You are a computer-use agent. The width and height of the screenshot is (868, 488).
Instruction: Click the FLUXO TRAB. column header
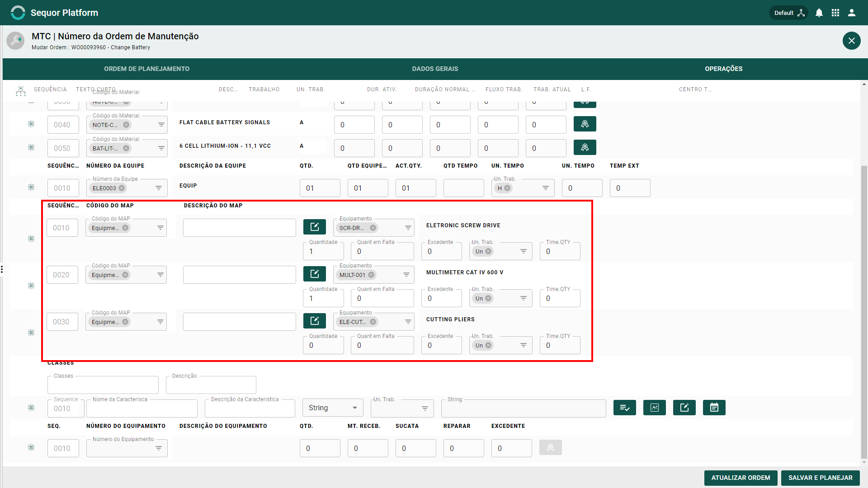coord(504,89)
